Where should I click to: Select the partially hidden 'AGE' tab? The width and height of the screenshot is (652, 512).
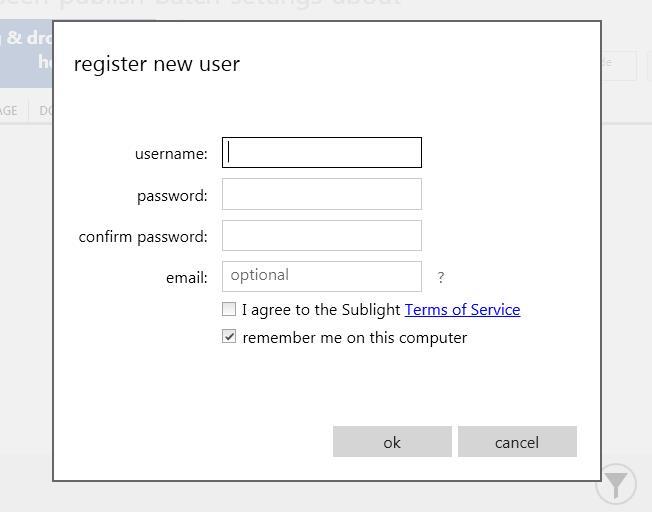(9, 111)
